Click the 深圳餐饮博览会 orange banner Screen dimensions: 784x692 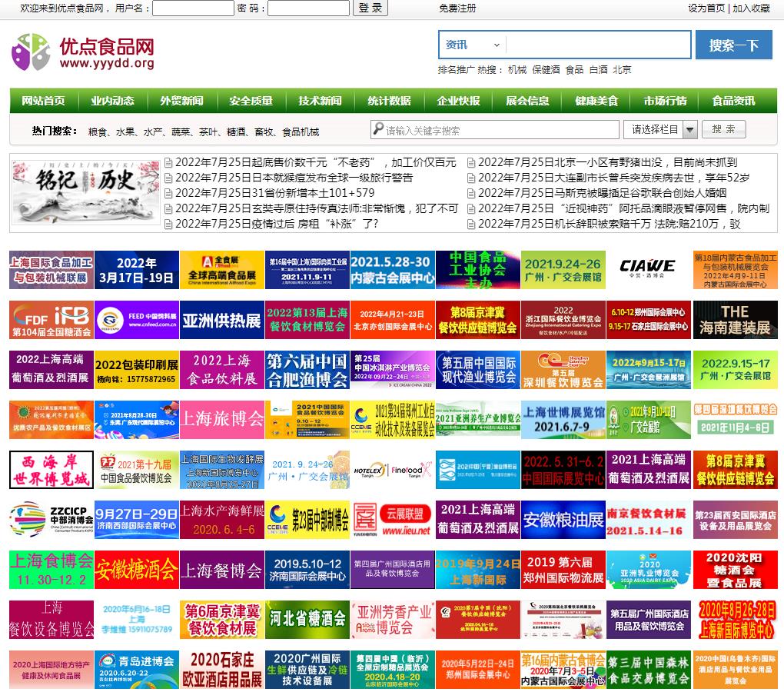coord(563,370)
